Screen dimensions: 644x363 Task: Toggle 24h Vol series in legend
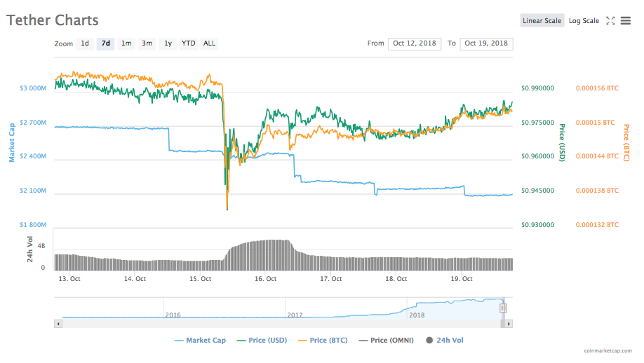pos(445,340)
